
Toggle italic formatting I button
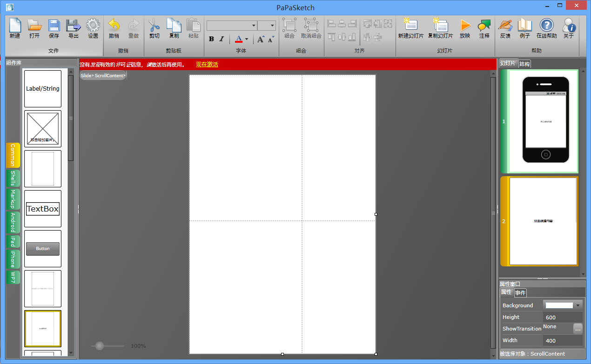point(222,39)
